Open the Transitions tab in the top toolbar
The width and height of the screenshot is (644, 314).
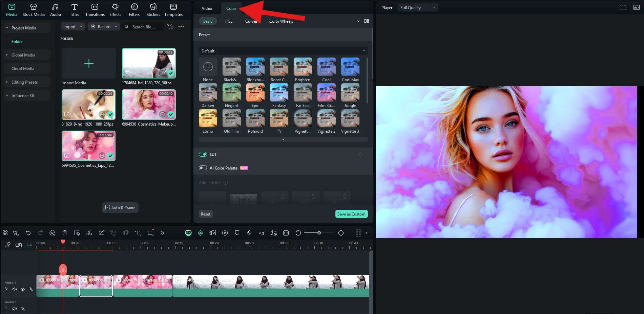(95, 10)
